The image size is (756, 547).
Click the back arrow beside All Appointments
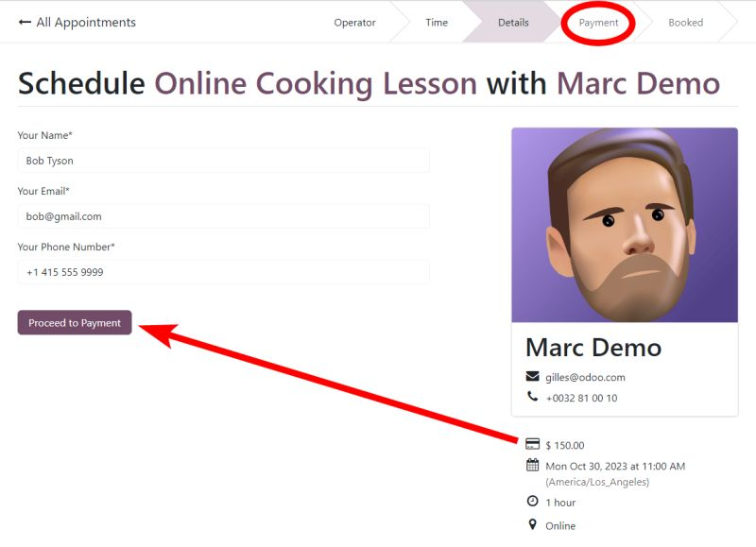25,22
